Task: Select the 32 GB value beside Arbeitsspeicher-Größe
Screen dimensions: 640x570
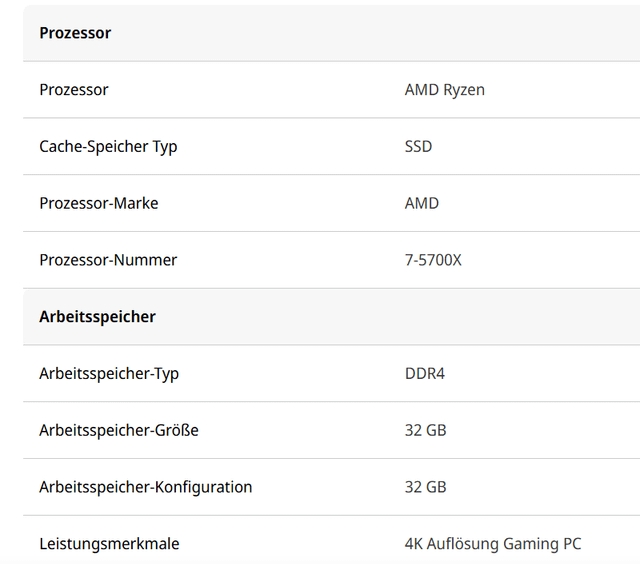Action: click(x=425, y=431)
